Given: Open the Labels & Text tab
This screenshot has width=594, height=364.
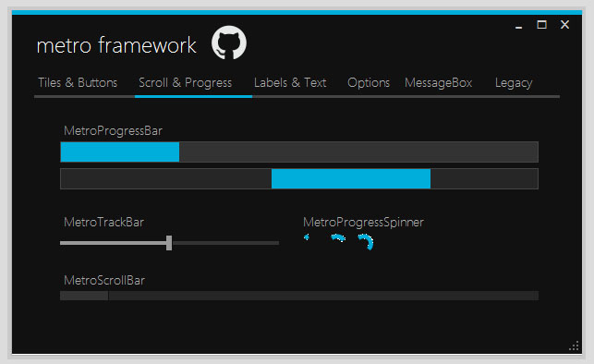Looking at the screenshot, I should pyautogui.click(x=290, y=82).
